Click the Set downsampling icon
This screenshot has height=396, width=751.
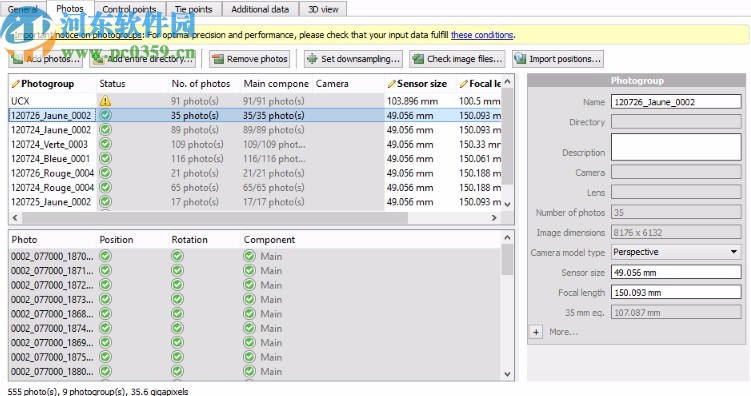pyautogui.click(x=312, y=59)
